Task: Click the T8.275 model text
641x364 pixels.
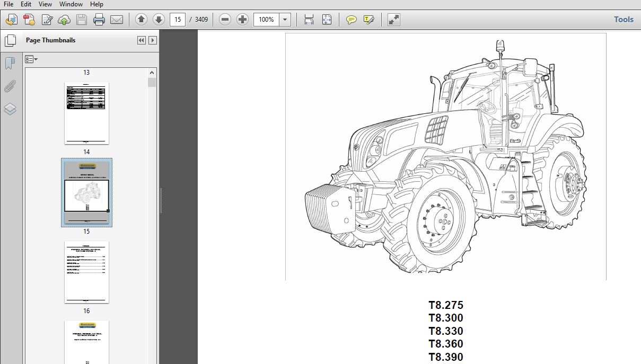Action: click(x=446, y=305)
